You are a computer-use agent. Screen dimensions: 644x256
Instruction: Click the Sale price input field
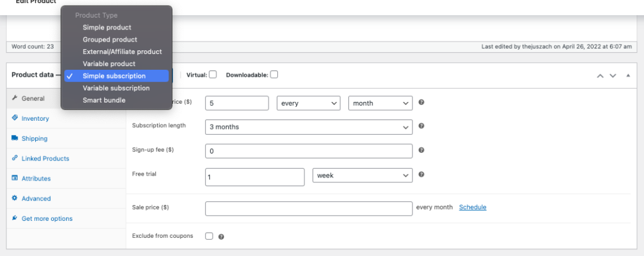pos(309,208)
